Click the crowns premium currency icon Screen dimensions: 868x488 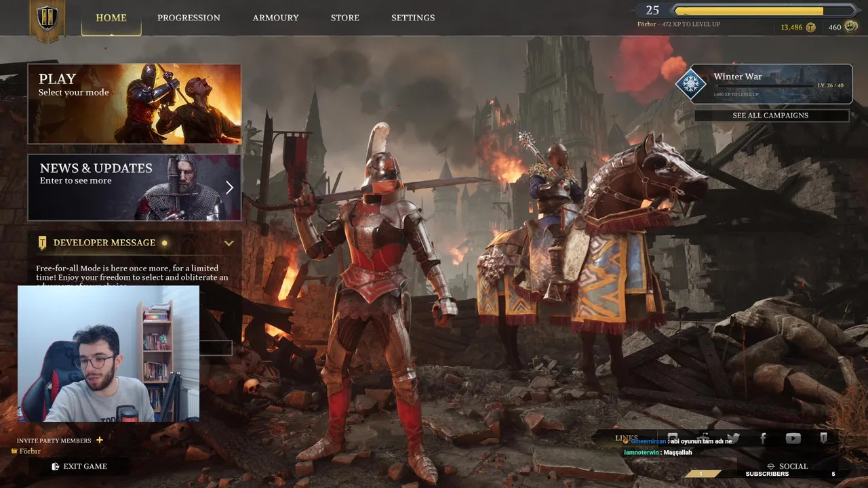(851, 26)
